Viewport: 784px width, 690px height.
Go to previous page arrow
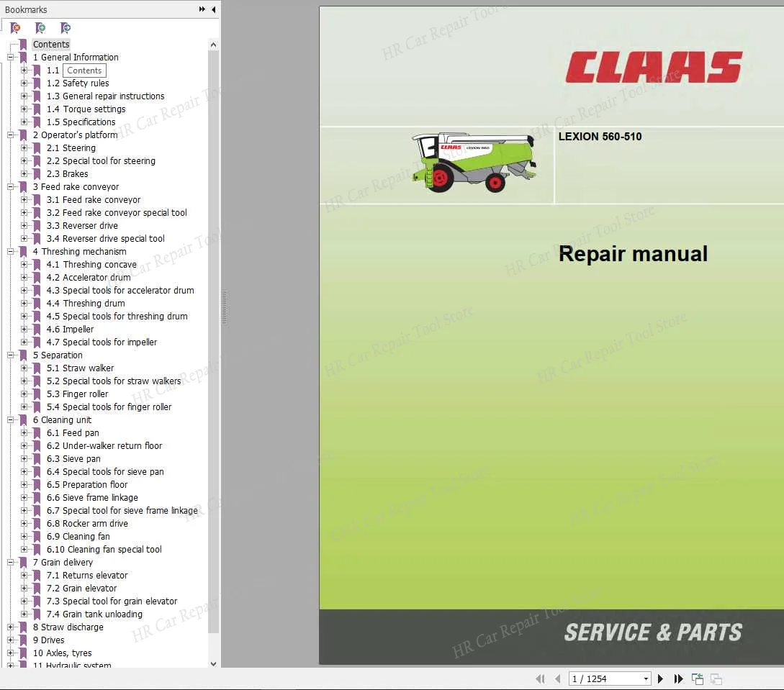(x=557, y=678)
